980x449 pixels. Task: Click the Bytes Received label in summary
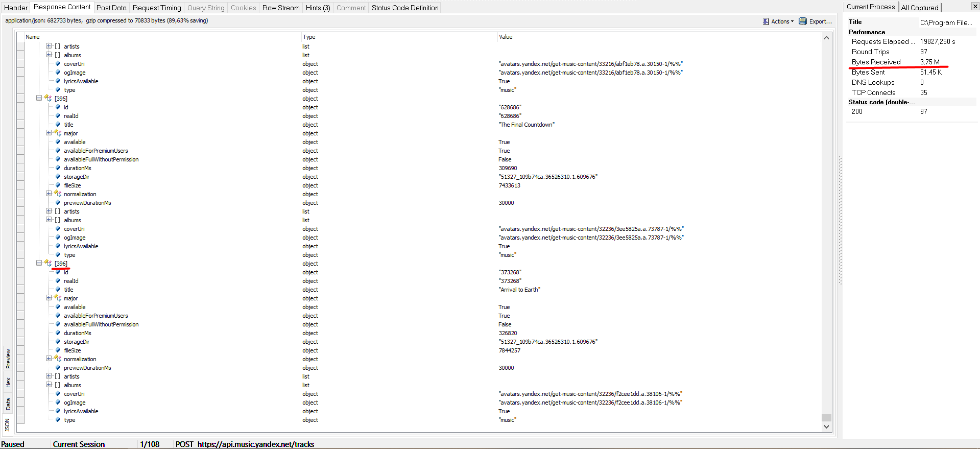(876, 62)
